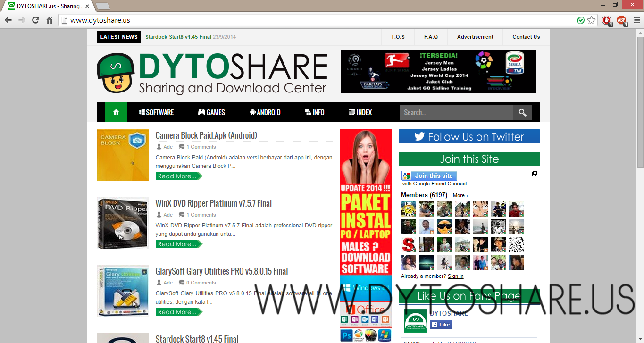Screen dimensions: 644x343
Task: Open the Stardock Start8 latest news link
Action: click(178, 37)
